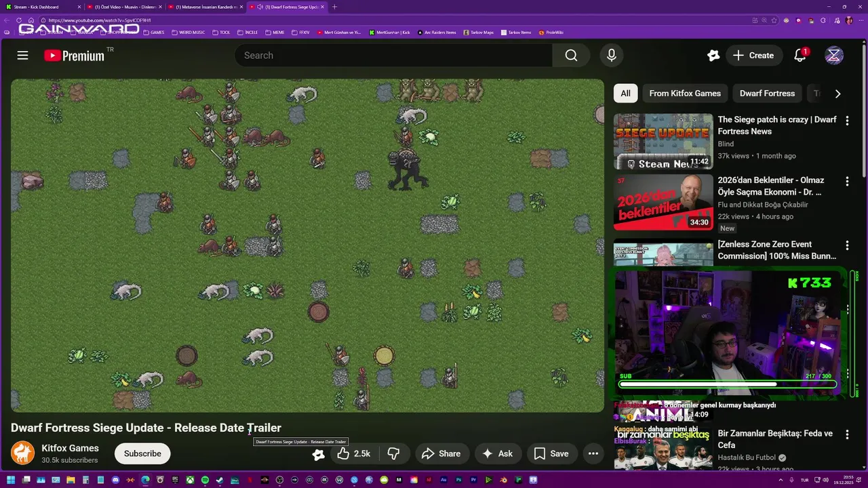Open Zenless Zone Zero Event Commission video title
The width and height of the screenshot is (868, 488).
[777, 250]
